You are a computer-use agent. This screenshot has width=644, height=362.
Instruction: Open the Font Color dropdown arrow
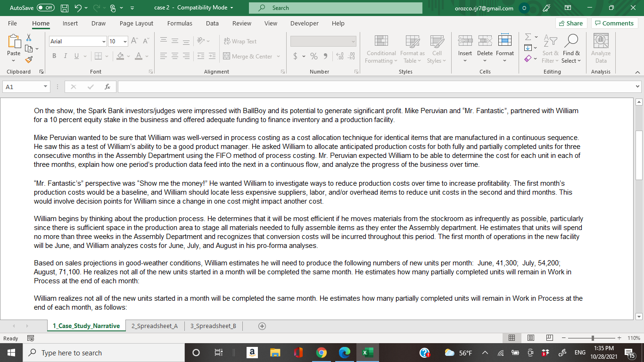(x=147, y=56)
